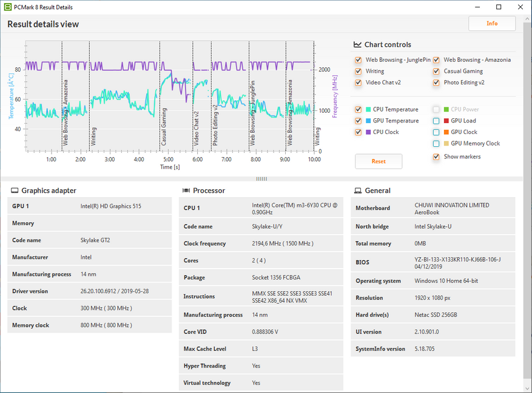532x393 pixels.
Task: Click the PCMark 8 icon in title bar
Action: point(7,7)
